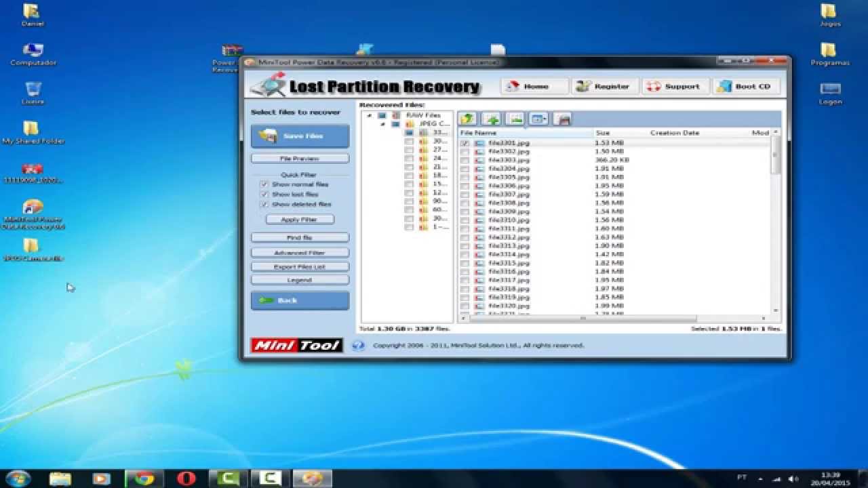
Task: Collapse the JPEG C... tree node
Action: (382, 124)
